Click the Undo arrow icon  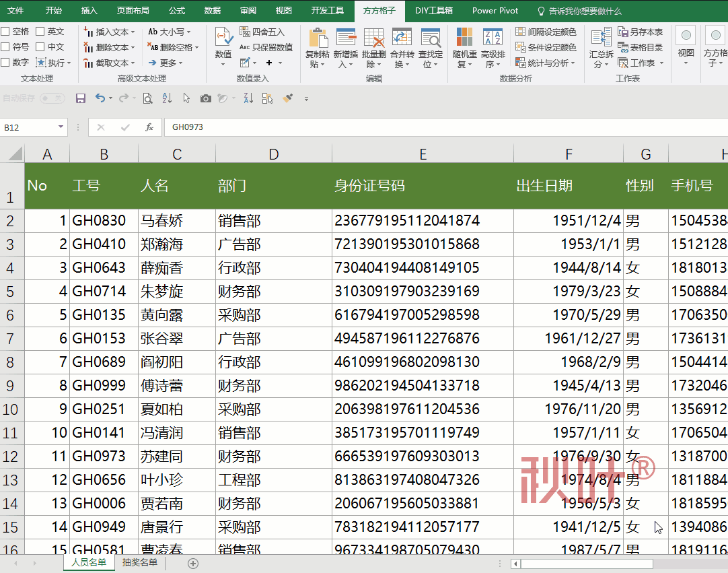pos(100,98)
